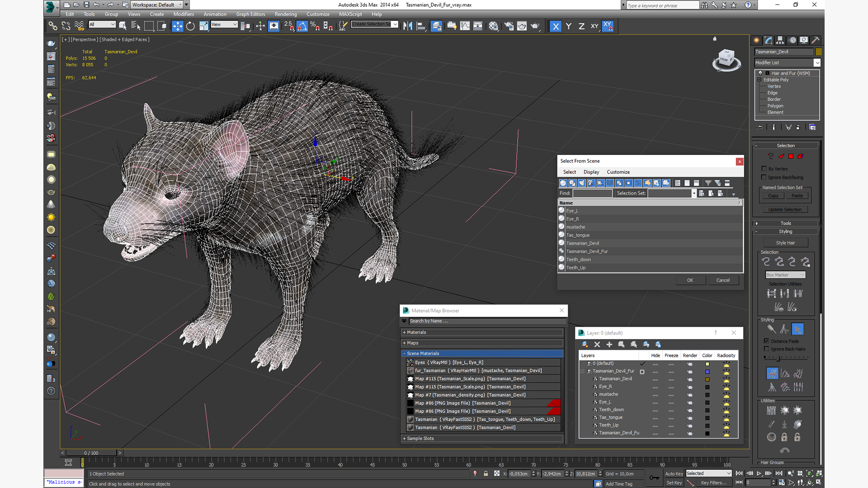868x488 pixels.
Task: Select Tasmanian_Devil_Fur in scene object list
Action: point(651,251)
